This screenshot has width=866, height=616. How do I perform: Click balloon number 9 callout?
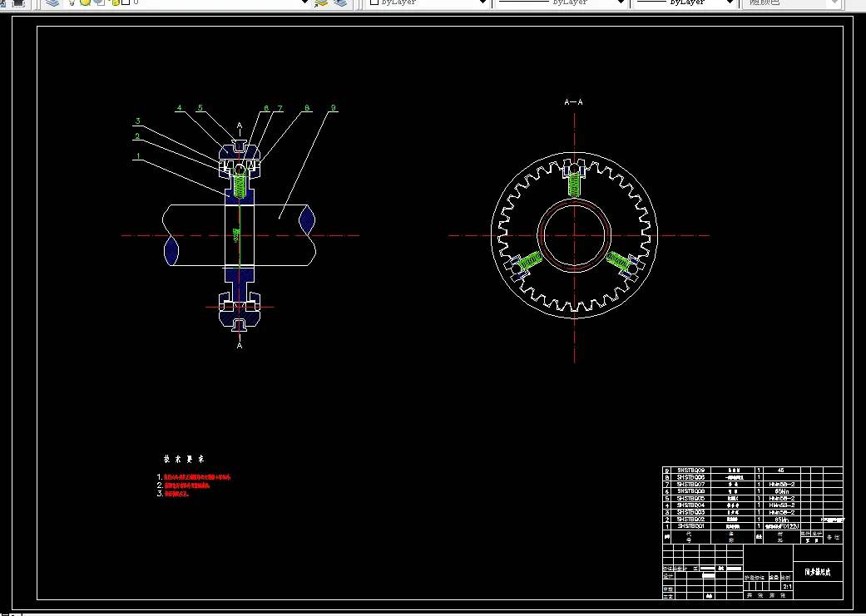333,107
